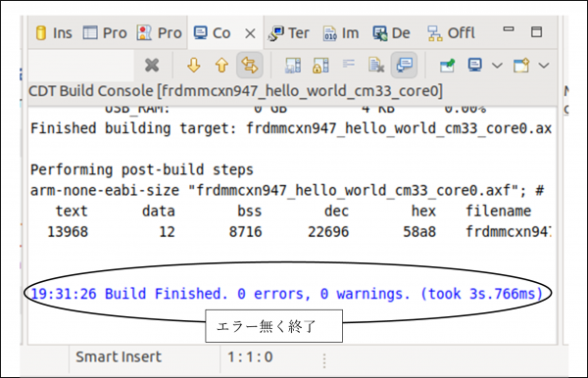Viewport: 588px width, 378px height.
Task: Click the data size value 12
Action: coord(167,232)
